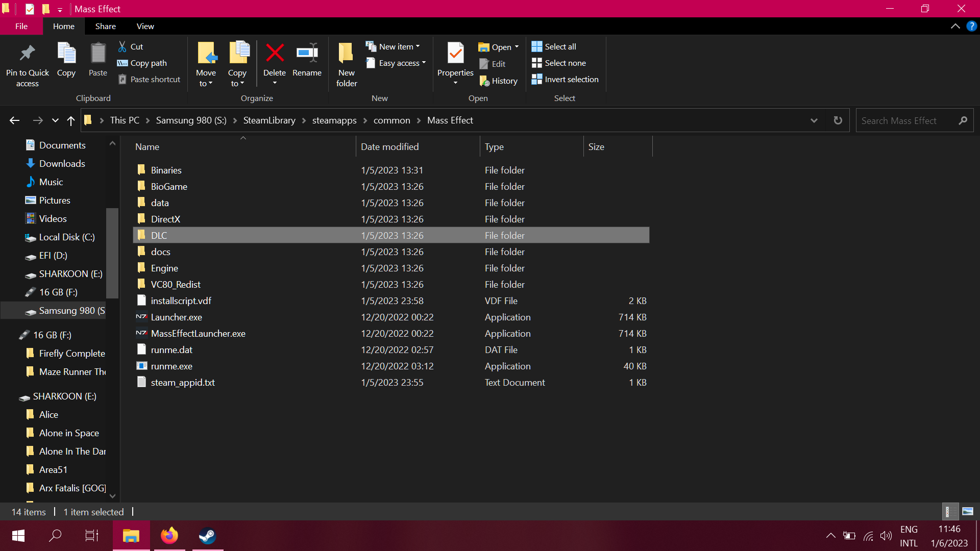The width and height of the screenshot is (980, 551).
Task: Open the address bar history dropdown
Action: point(814,120)
